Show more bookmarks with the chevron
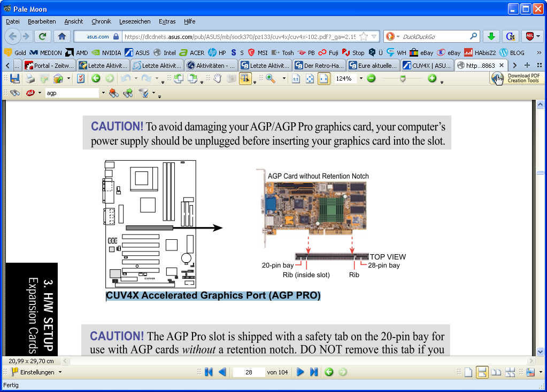This screenshot has width=547, height=392. pyautogui.click(x=539, y=53)
